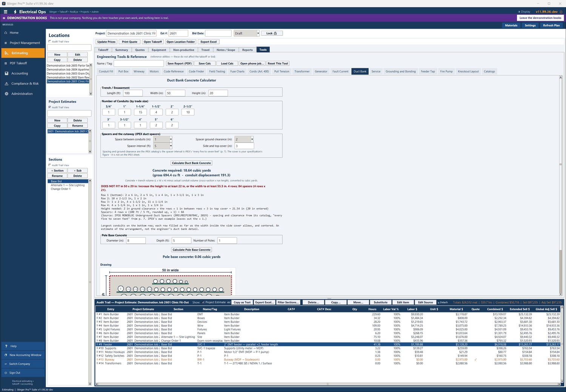This screenshot has width=566, height=392.
Task: Click the Accounting module icon
Action: (x=6, y=74)
